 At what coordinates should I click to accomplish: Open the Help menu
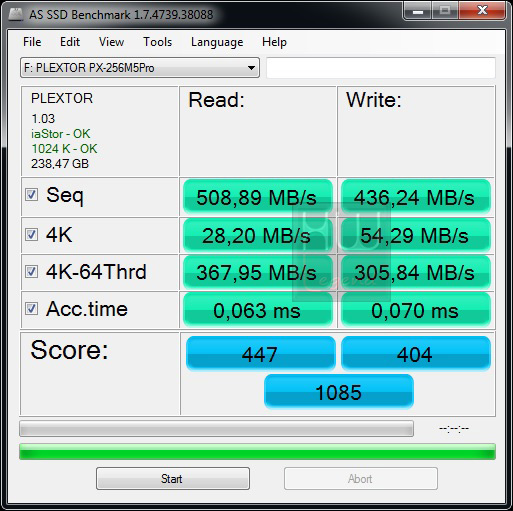[274, 42]
